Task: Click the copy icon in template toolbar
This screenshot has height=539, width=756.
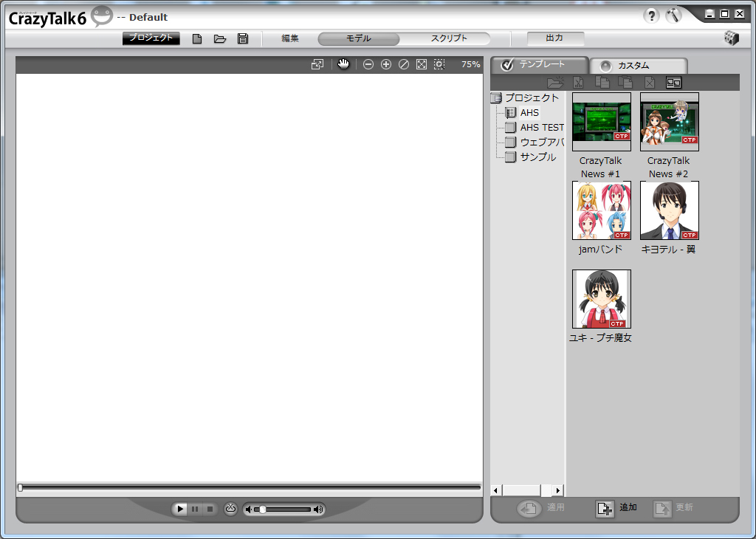Action: point(602,83)
